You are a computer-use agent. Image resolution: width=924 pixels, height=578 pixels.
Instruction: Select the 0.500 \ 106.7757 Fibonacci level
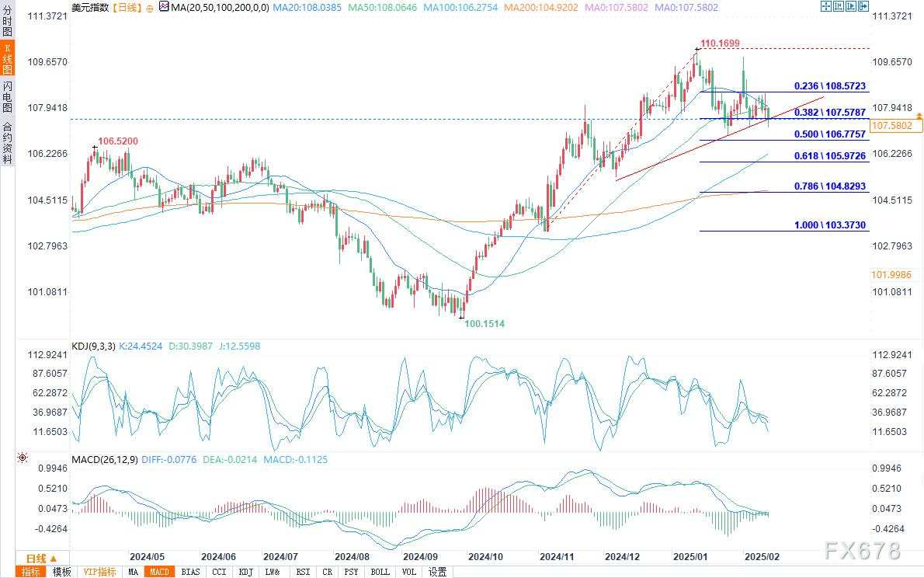pyautogui.click(x=830, y=134)
